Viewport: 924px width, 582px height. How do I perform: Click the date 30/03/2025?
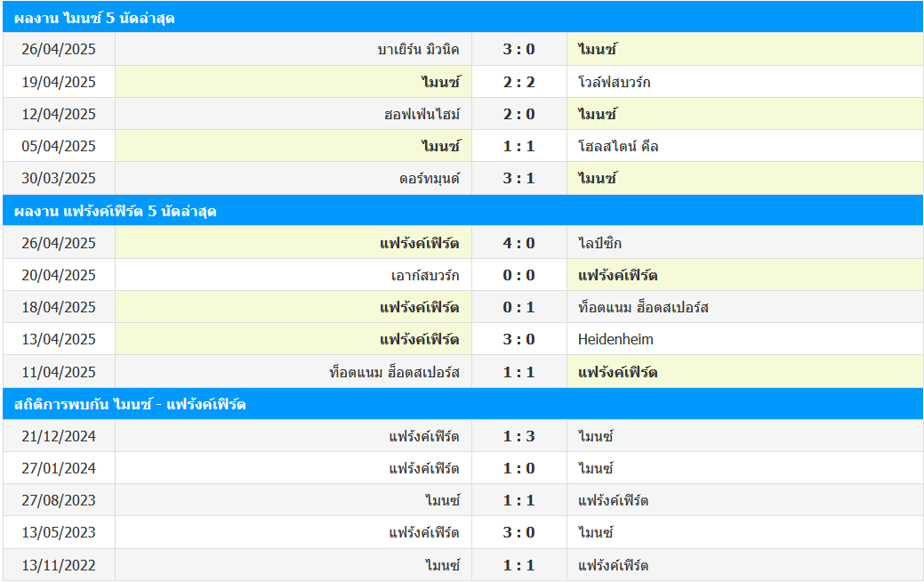59,178
